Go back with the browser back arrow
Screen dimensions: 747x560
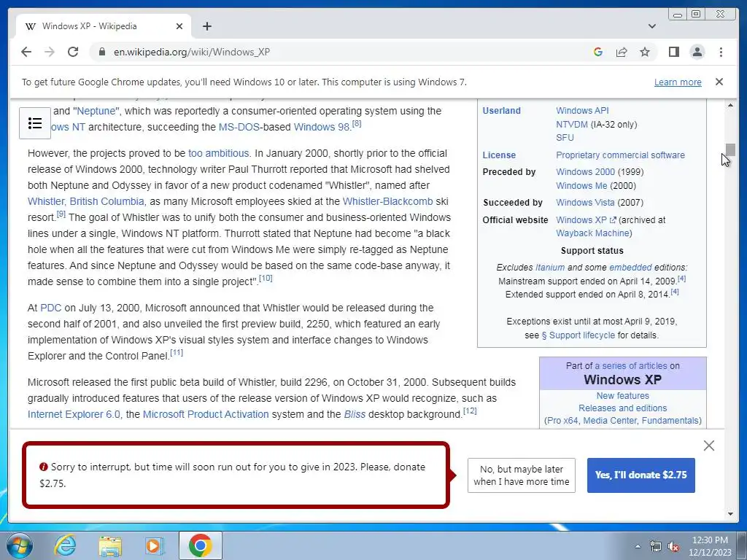click(x=26, y=52)
